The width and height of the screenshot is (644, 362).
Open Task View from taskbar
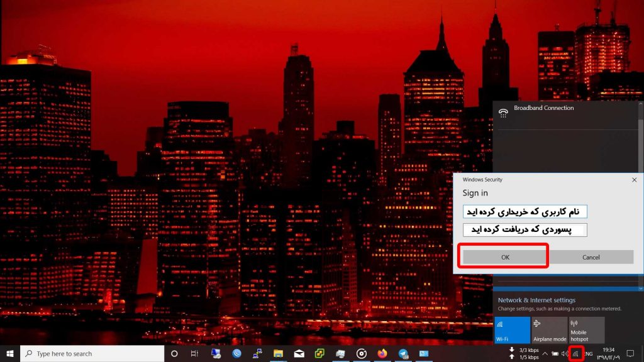point(194,354)
